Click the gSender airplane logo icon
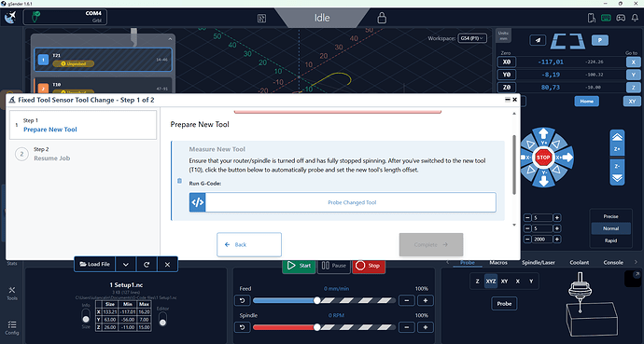This screenshot has height=344, width=644. [10, 18]
